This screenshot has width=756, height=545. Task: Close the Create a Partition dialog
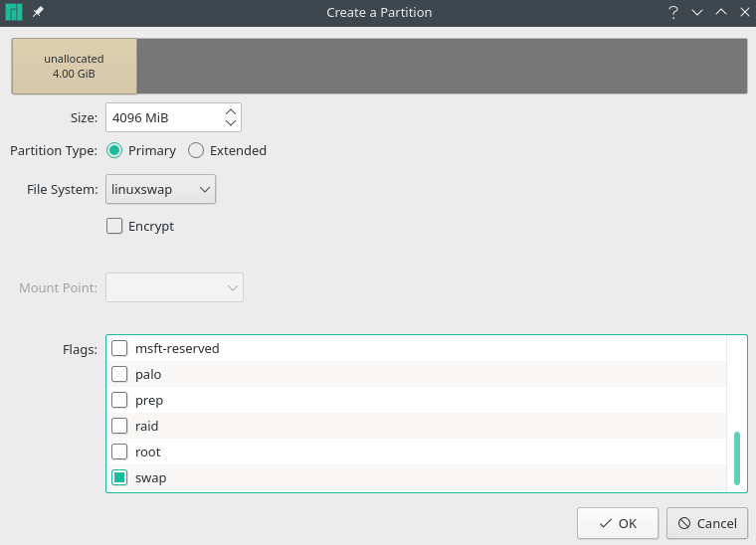pos(744,12)
